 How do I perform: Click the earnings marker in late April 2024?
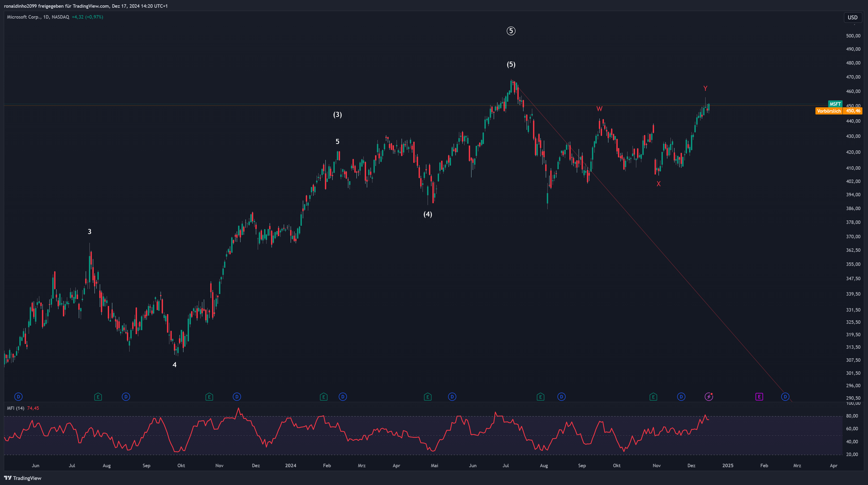pyautogui.click(x=428, y=397)
